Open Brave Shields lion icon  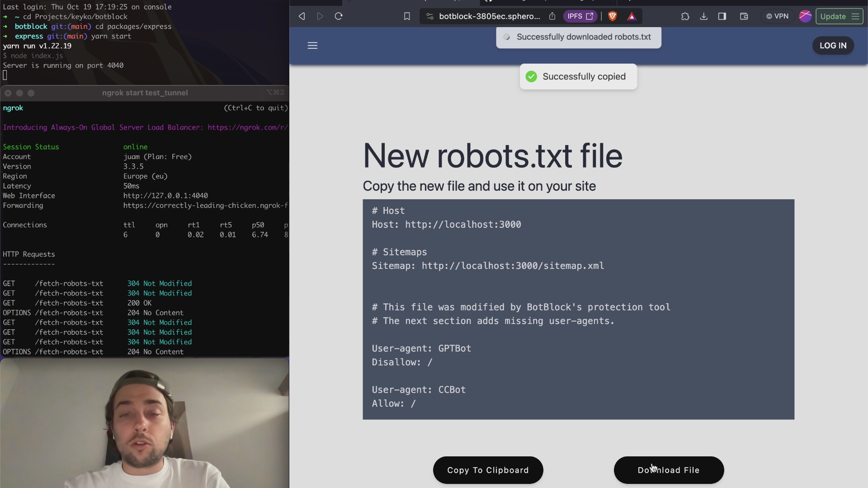tap(613, 16)
